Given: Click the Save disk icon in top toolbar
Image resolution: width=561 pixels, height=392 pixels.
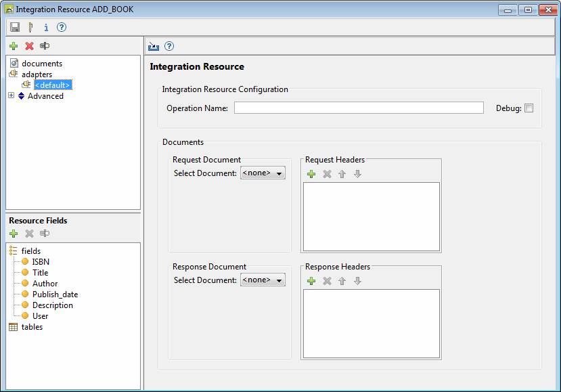Looking at the screenshot, I should (x=15, y=28).
